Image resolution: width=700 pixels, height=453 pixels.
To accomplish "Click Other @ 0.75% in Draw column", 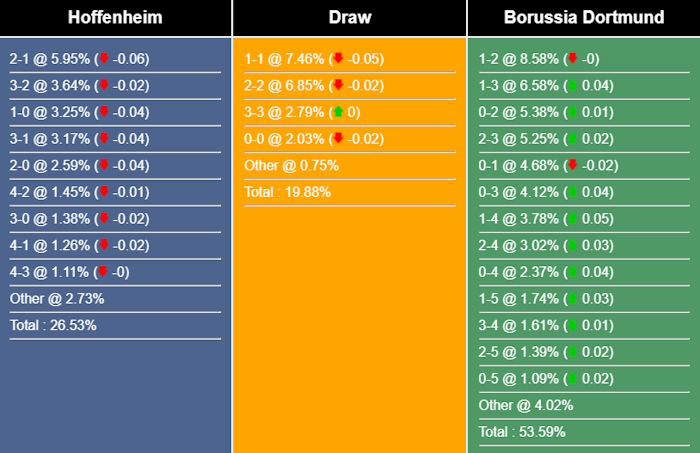I will pos(291,165).
